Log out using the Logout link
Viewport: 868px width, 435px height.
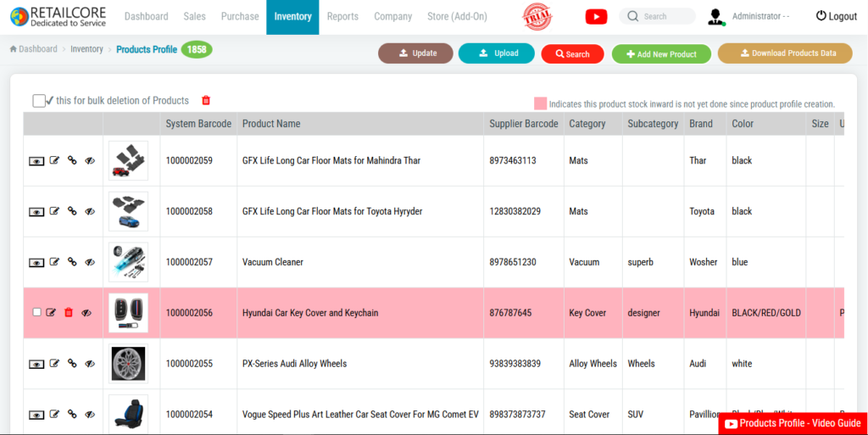[x=837, y=17]
